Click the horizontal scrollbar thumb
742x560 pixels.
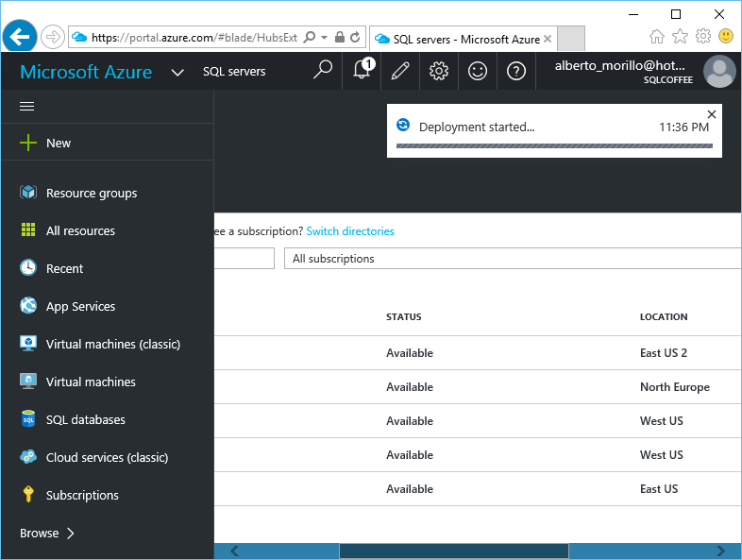point(454,551)
